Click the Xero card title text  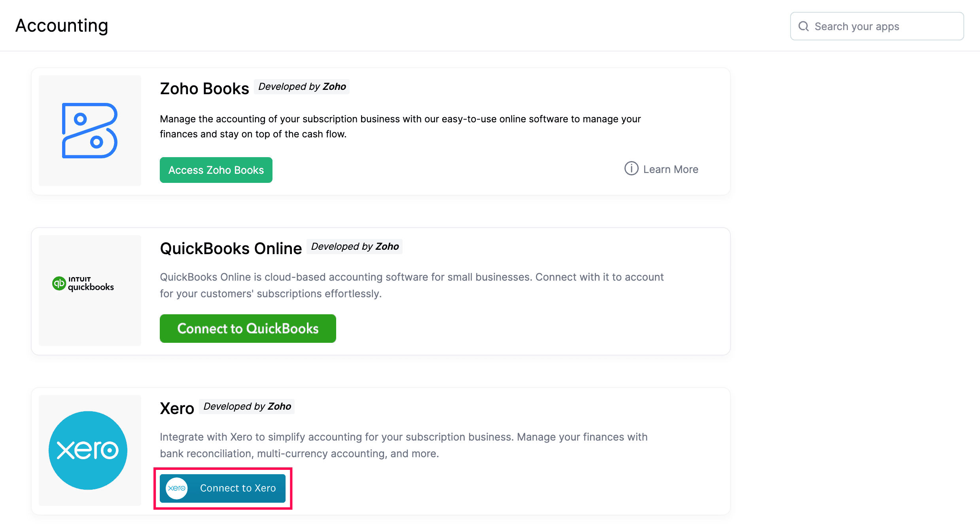[x=177, y=408]
